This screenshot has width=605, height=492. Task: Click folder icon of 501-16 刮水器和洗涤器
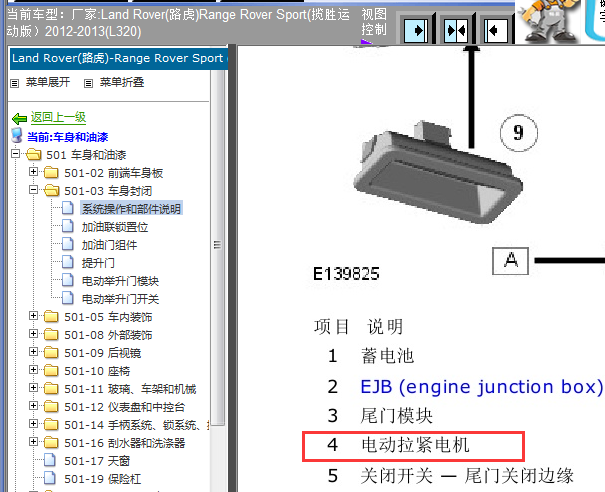(x=51, y=443)
